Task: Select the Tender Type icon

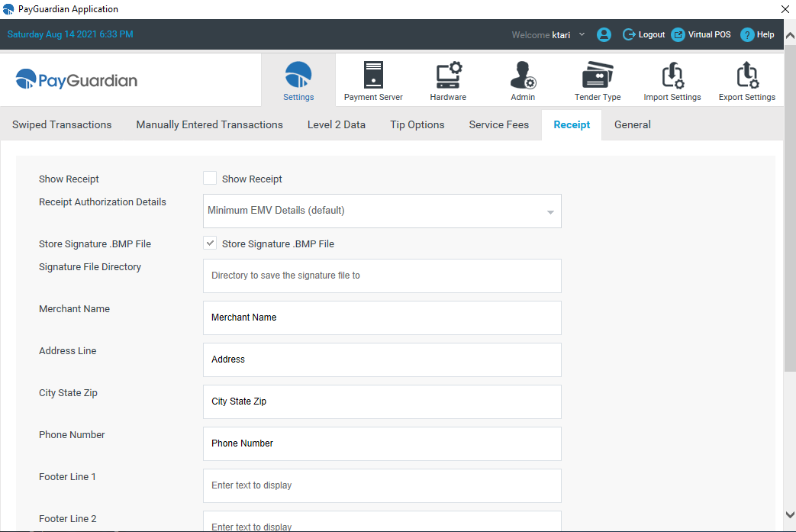Action: coord(597,79)
